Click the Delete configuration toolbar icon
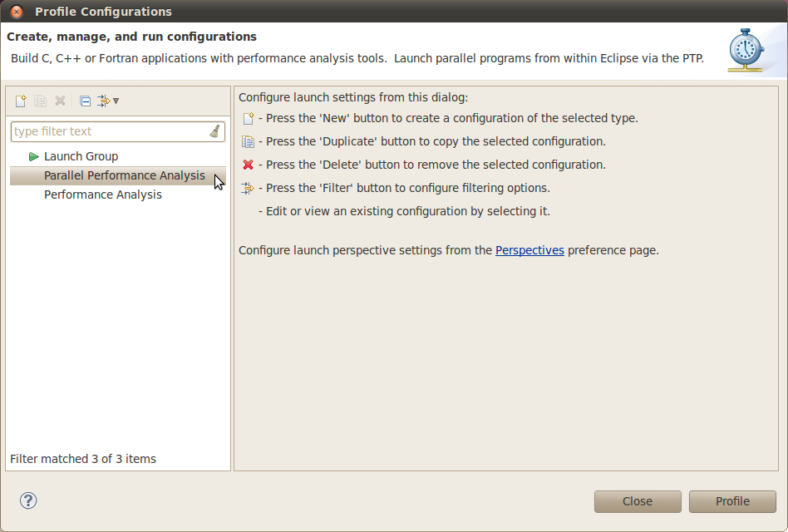Image resolution: width=788 pixels, height=532 pixels. (x=61, y=101)
